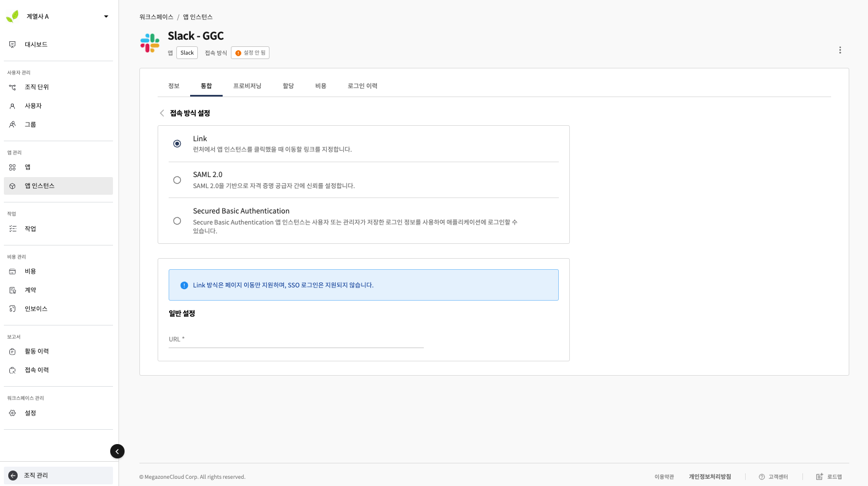Image resolution: width=868 pixels, height=486 pixels.
Task: Click the URL input field
Action: coord(296,339)
